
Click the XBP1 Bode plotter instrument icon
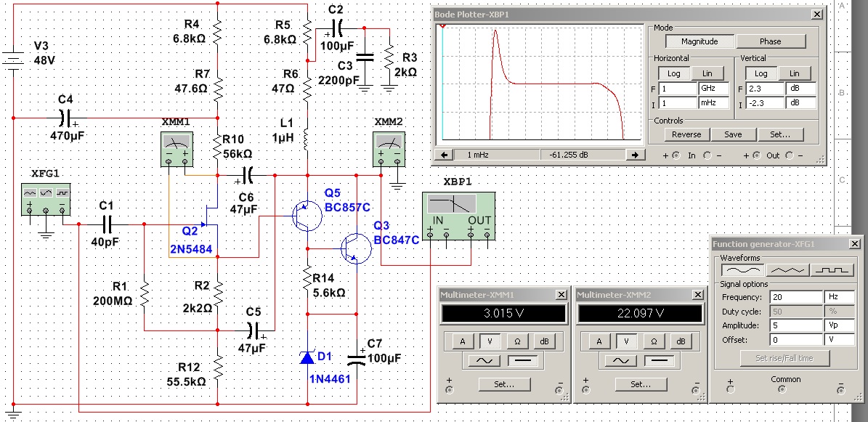coord(458,216)
